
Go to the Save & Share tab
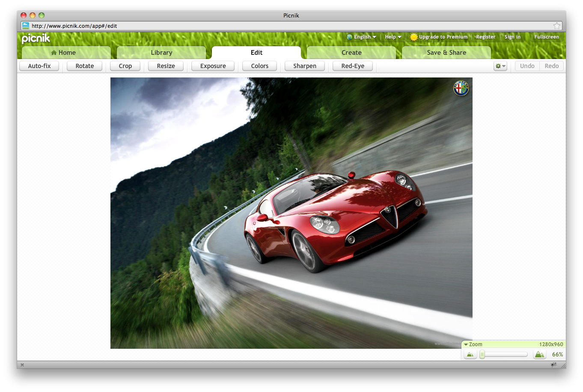pyautogui.click(x=446, y=53)
